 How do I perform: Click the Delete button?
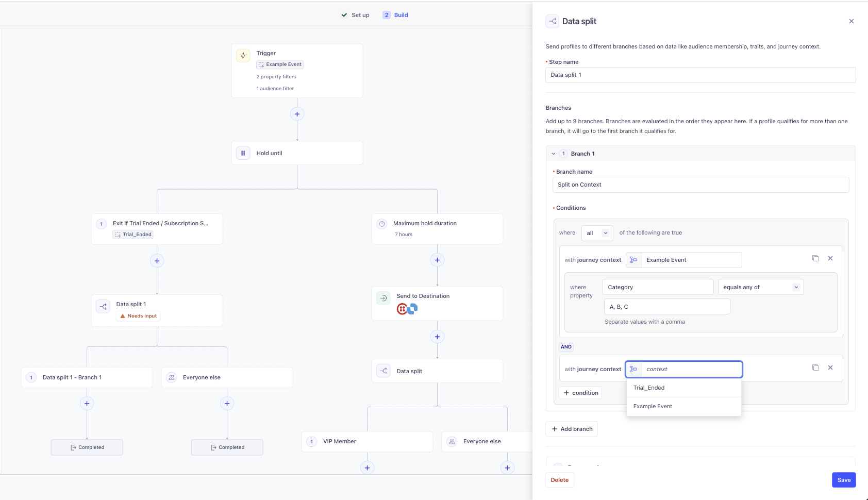point(559,480)
